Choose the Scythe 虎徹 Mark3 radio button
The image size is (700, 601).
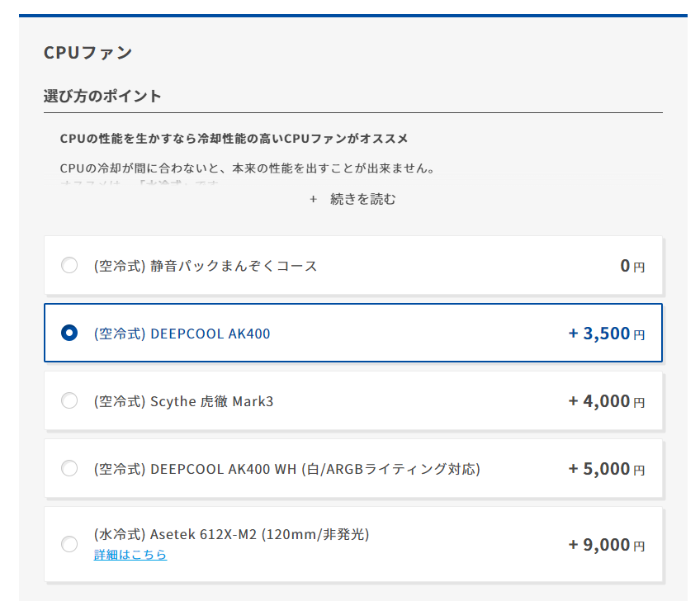click(x=69, y=400)
